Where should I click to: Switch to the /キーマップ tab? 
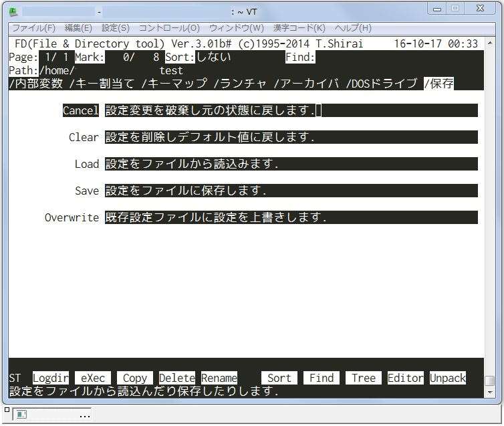[x=174, y=84]
